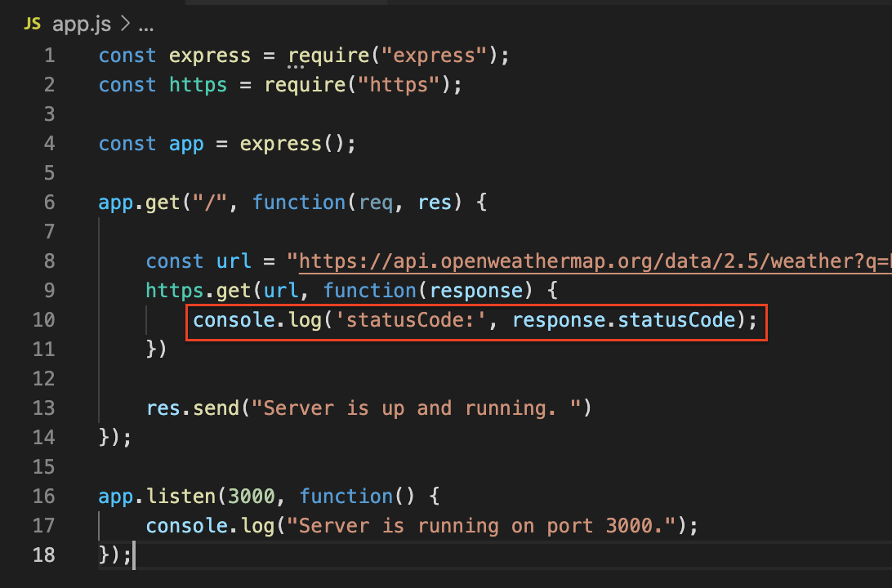Expand the breadcrumb chevron after app.js

(125, 24)
